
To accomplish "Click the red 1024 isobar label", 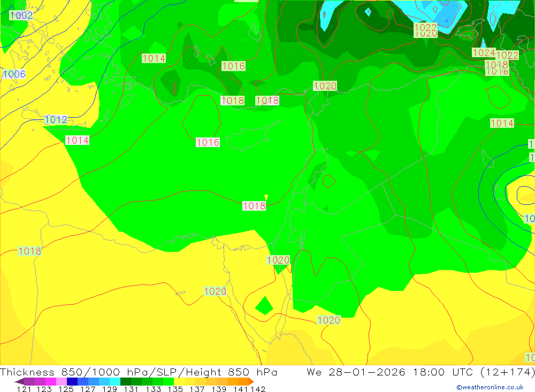I will (x=484, y=52).
